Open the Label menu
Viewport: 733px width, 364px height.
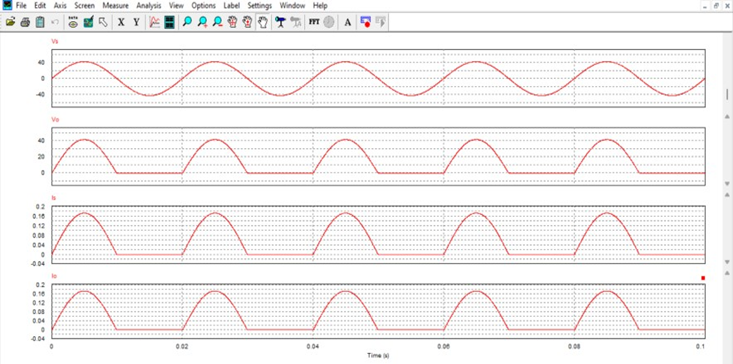(231, 6)
